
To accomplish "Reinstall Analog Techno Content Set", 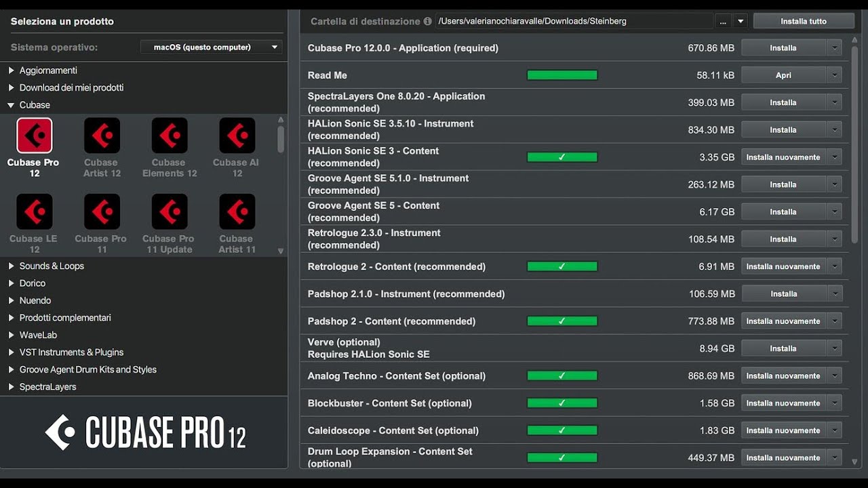I will (783, 375).
